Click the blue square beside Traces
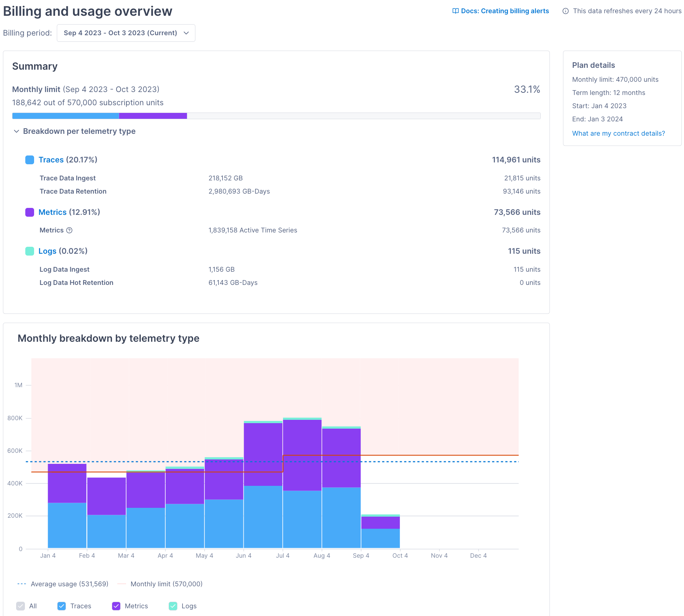 point(29,160)
